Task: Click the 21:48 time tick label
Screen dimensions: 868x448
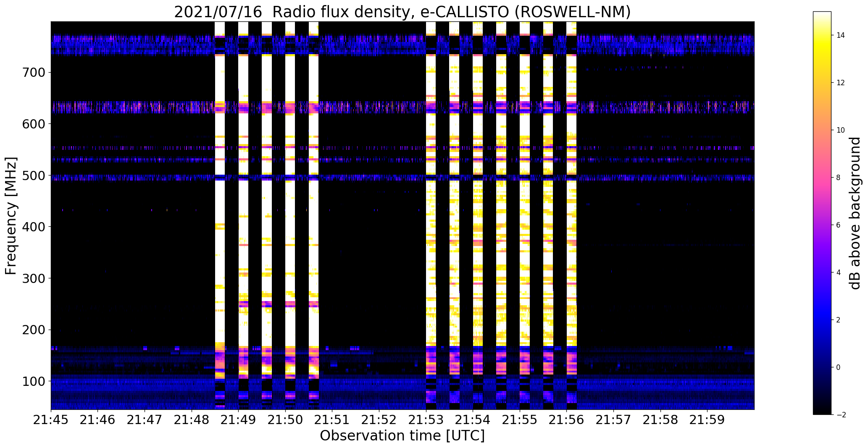Action: (x=192, y=419)
